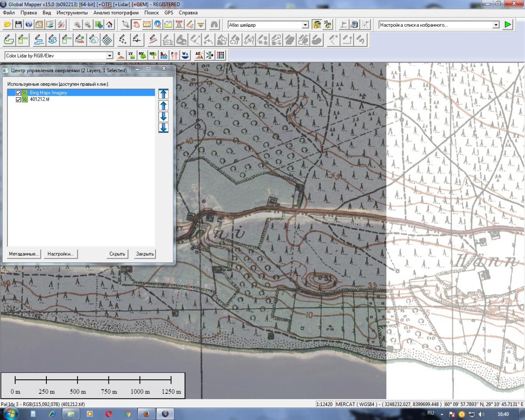This screenshot has height=420, width=525.
Task: Select the Measure ruler tool
Action: 147,25
